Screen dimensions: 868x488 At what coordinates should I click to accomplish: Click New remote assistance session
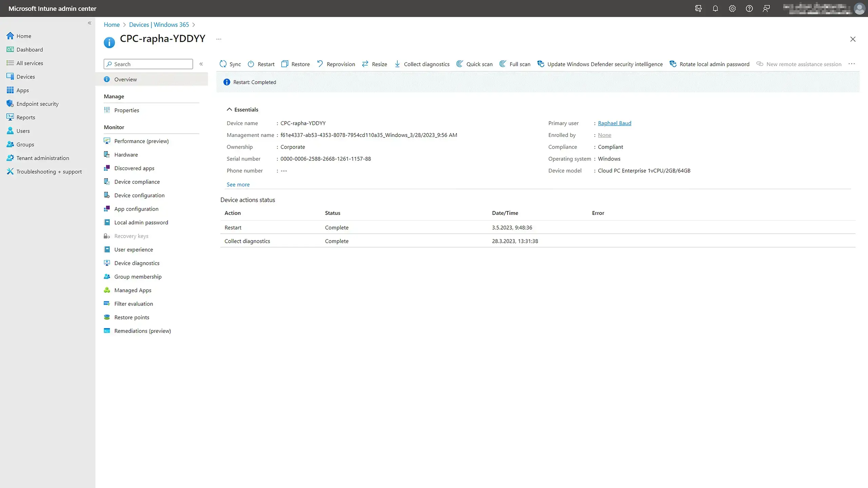(799, 64)
